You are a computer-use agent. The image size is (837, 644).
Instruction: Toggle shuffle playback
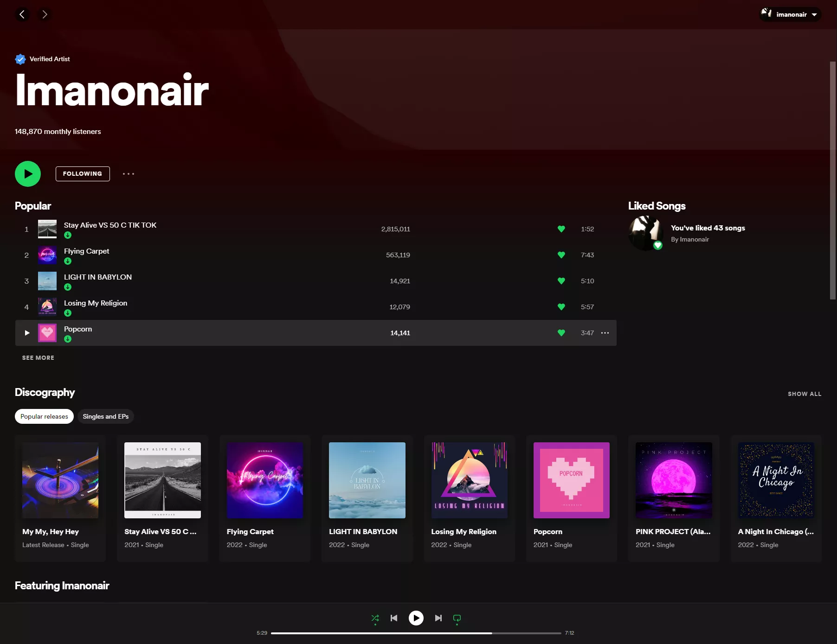point(375,618)
